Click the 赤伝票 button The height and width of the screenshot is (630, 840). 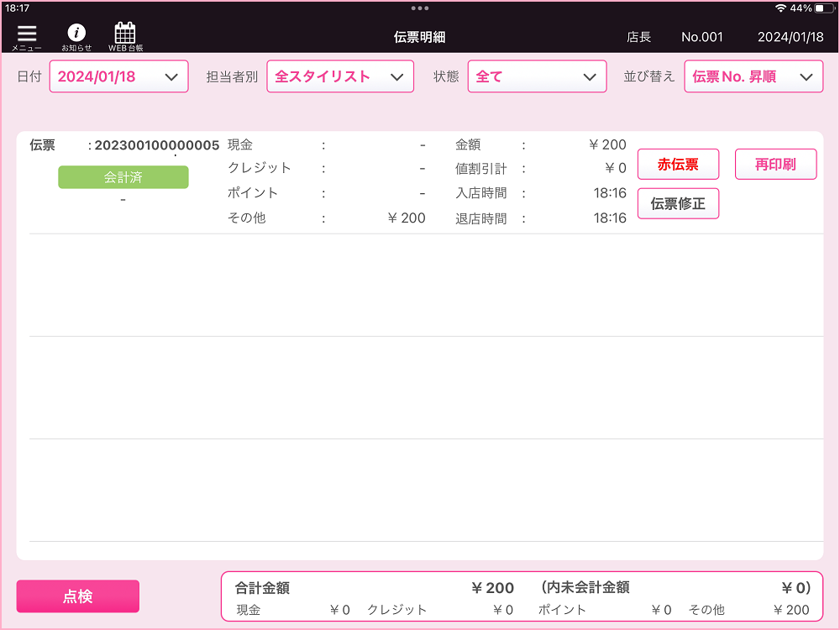click(x=678, y=165)
